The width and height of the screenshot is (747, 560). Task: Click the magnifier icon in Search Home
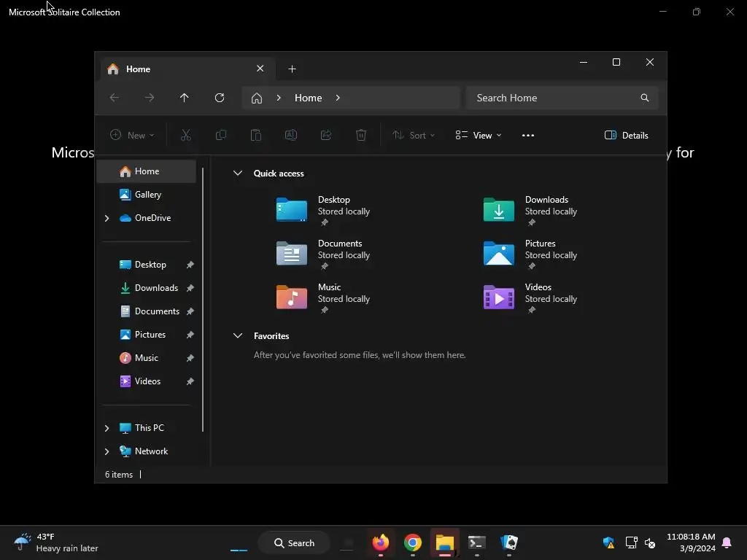(645, 98)
